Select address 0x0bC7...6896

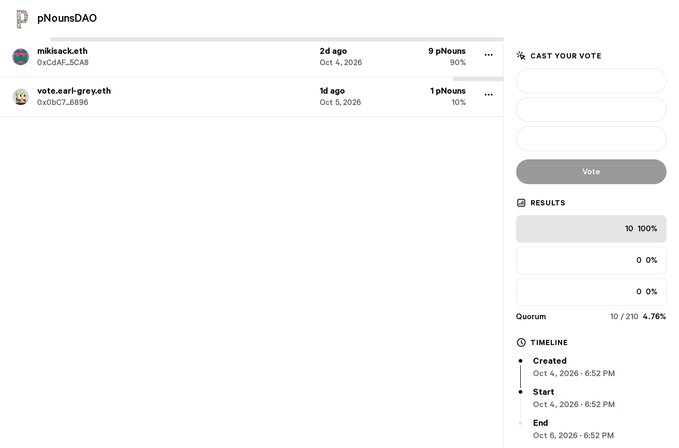click(x=63, y=102)
